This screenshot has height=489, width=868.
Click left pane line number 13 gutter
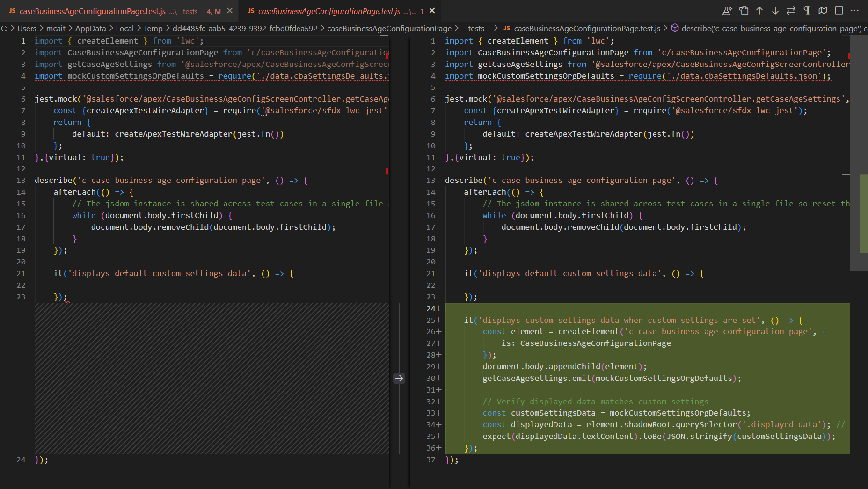21,180
